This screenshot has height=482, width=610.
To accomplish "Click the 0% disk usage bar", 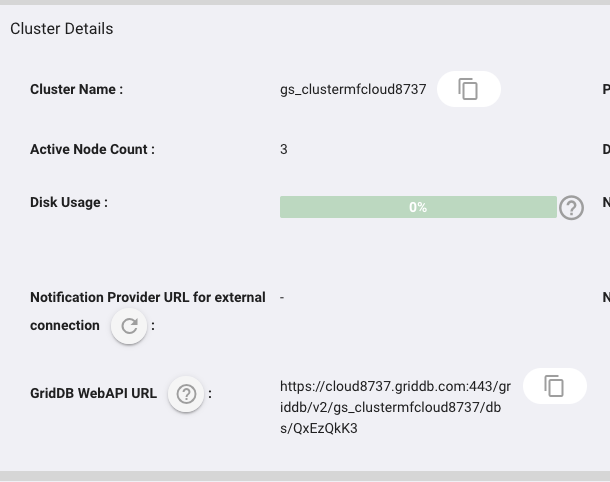I will pos(418,207).
